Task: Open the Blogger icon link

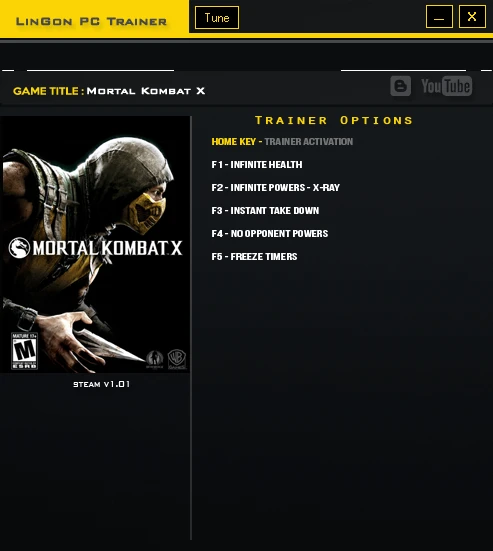Action: 401,86
